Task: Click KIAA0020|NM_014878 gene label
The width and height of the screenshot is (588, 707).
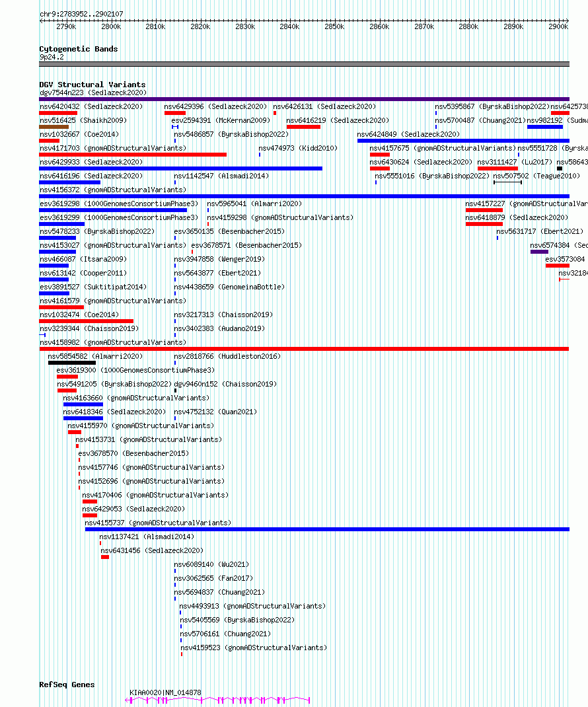Action: (x=165, y=692)
